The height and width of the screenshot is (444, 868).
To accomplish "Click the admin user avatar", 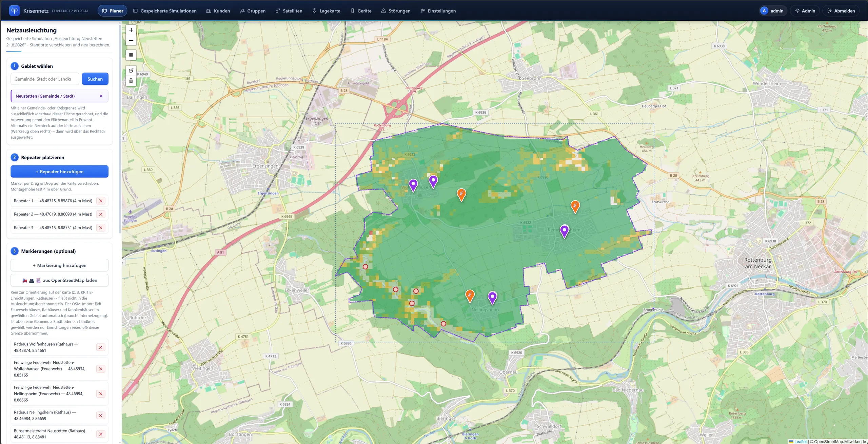I will tap(764, 11).
